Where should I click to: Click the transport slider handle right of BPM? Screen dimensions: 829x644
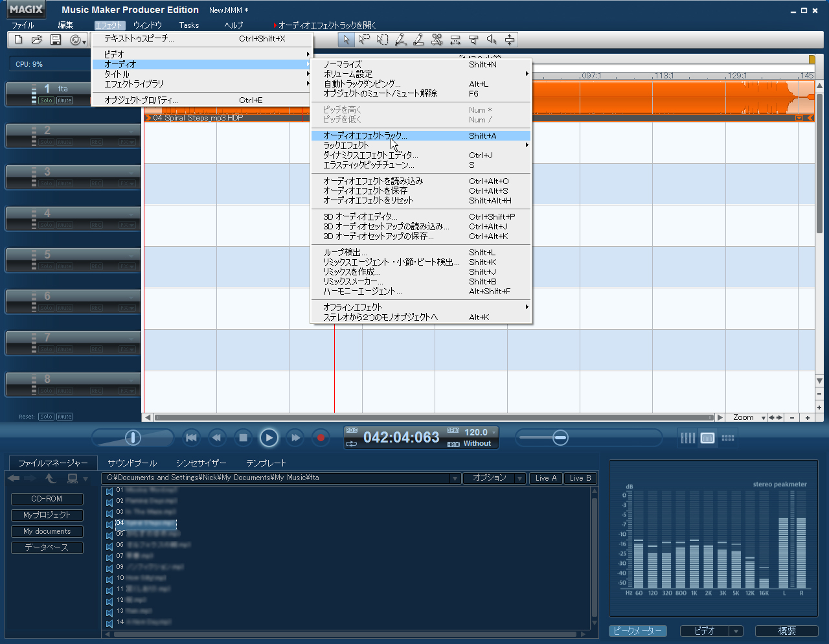pos(560,438)
